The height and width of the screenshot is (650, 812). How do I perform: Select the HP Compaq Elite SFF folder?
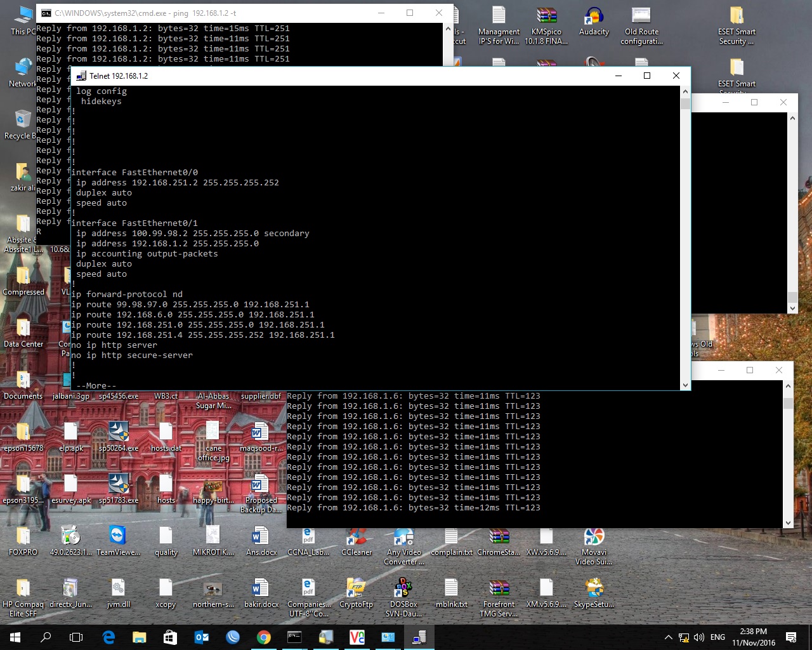point(23,598)
